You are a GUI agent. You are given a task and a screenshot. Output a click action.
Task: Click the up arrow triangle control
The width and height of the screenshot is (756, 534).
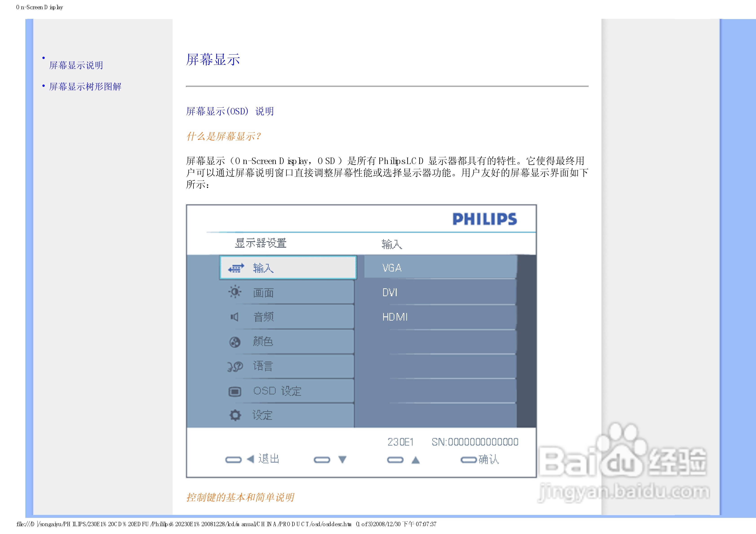[415, 460]
